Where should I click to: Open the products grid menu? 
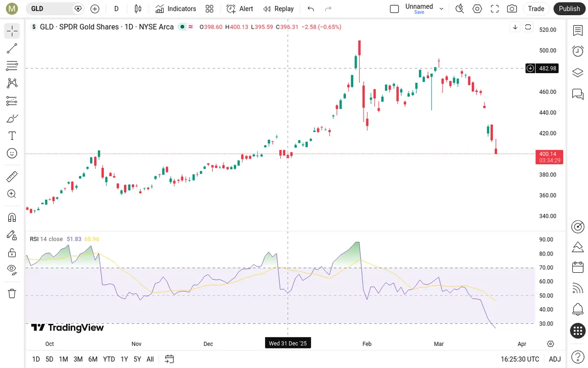pyautogui.click(x=578, y=331)
